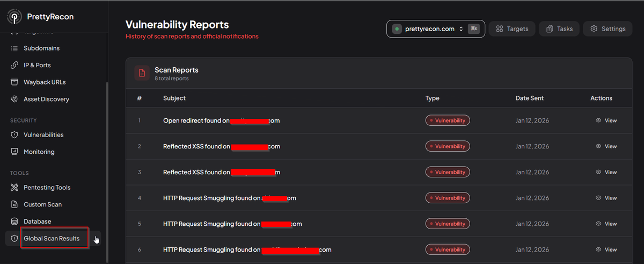Open Monitoring from the sidebar

pos(39,152)
